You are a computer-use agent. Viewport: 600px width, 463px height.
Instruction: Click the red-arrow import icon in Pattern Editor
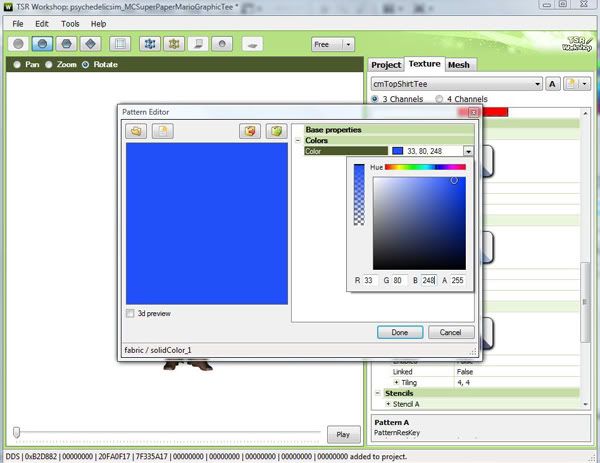(250, 131)
